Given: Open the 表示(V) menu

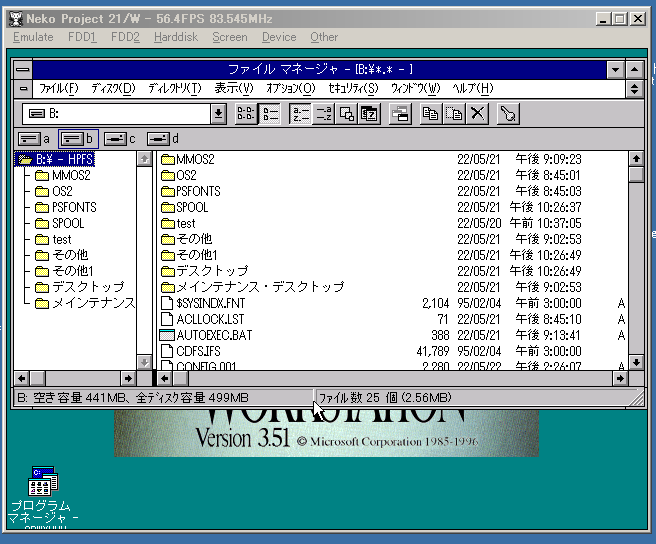Looking at the screenshot, I should coord(234,88).
